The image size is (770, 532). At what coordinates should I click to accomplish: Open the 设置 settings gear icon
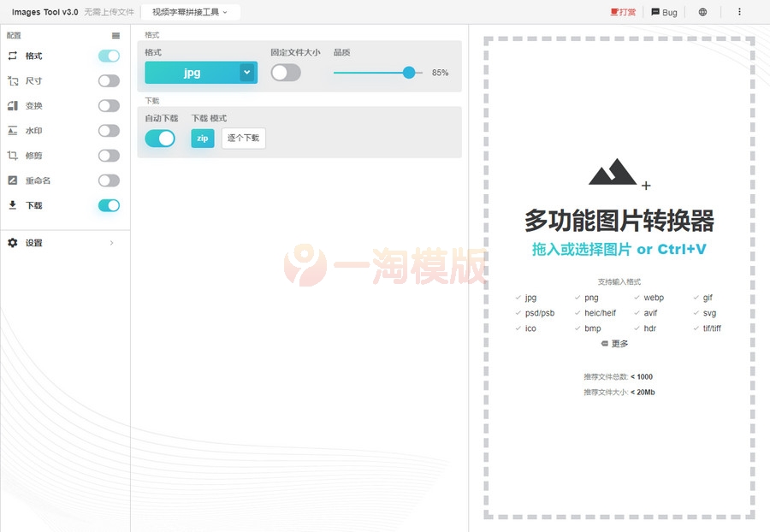pos(12,242)
